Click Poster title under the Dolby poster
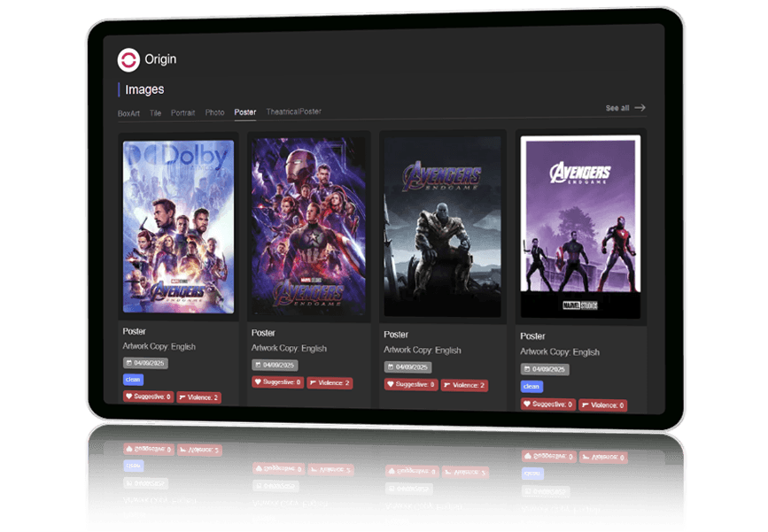Viewport: 768px width, 532px height. tap(135, 331)
